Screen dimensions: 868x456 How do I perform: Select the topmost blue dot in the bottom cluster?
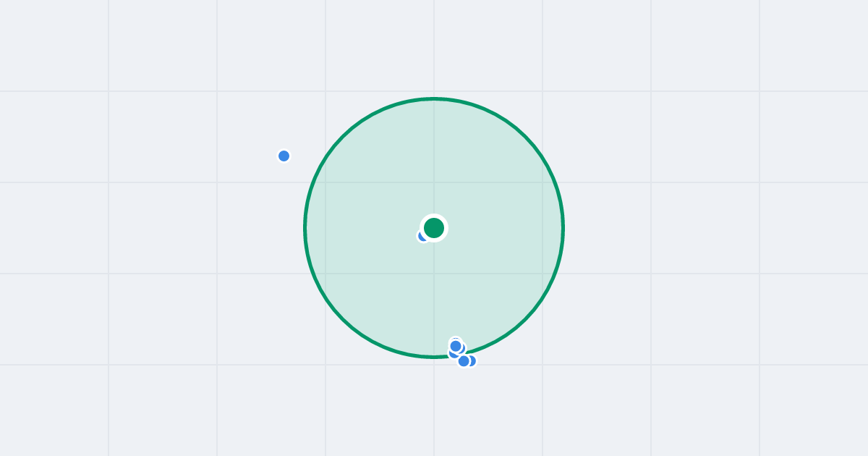tap(456, 343)
